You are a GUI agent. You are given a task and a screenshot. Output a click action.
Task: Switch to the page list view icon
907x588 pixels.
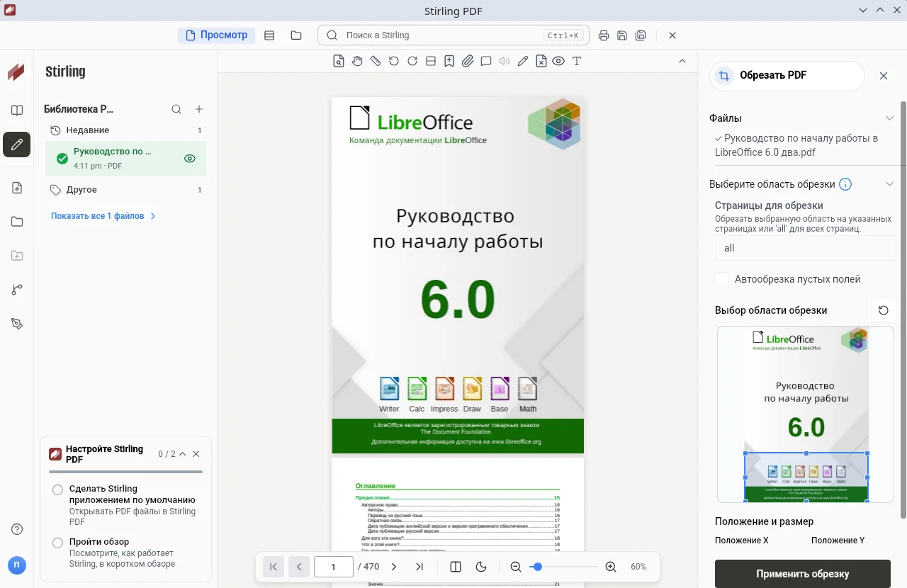click(269, 35)
